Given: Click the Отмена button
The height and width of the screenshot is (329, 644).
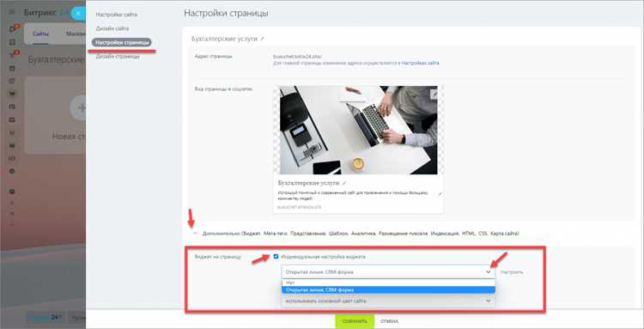Looking at the screenshot, I should pyautogui.click(x=389, y=321).
